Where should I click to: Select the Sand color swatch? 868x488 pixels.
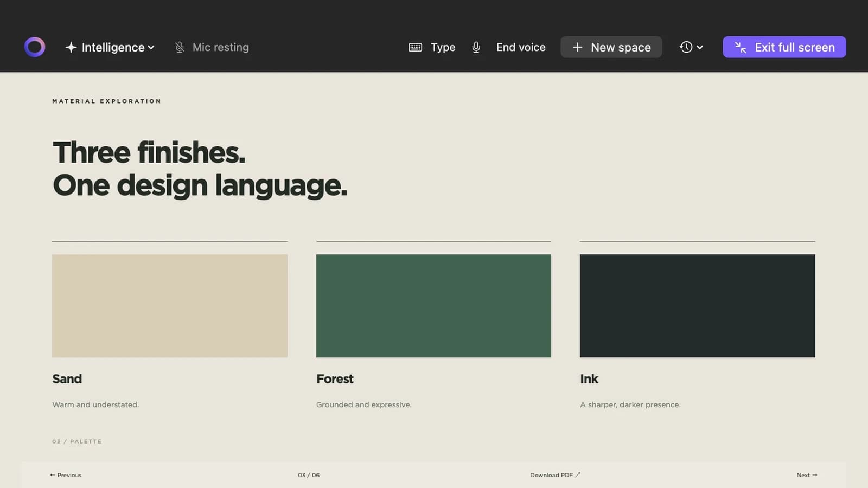170,306
